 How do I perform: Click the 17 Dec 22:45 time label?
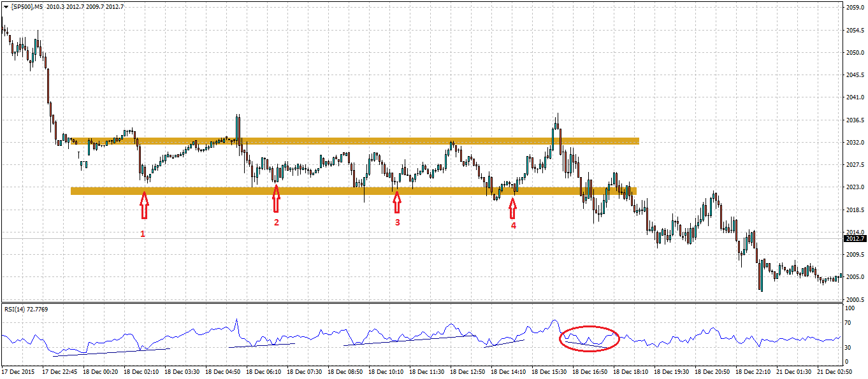pos(61,371)
